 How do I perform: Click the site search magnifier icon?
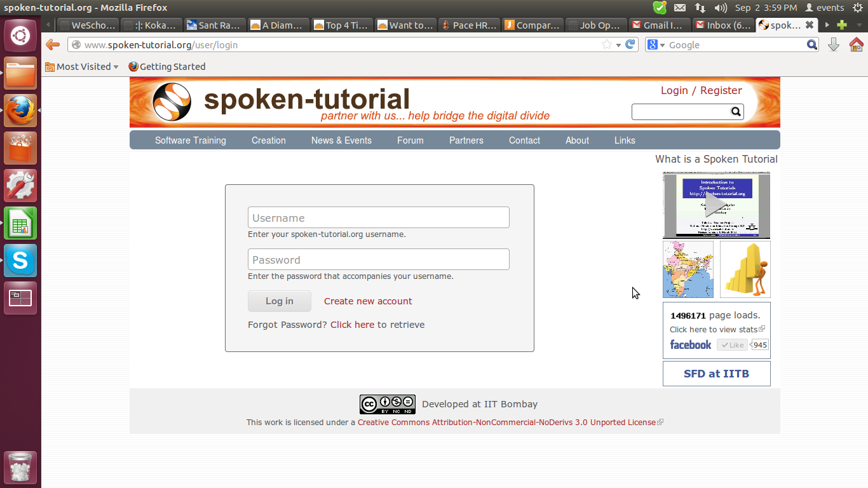pyautogui.click(x=736, y=112)
